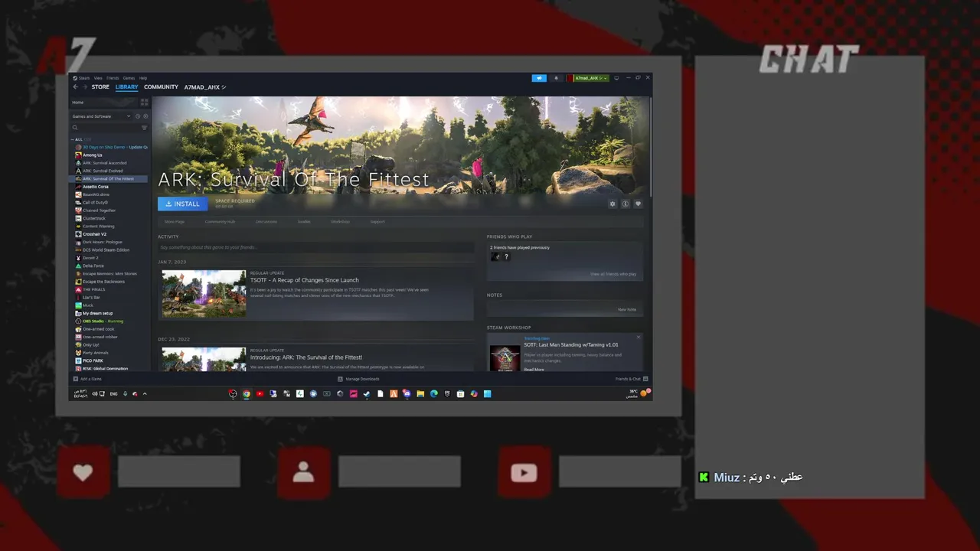Open the Friends menu
Viewport: 980px width, 551px height.
pyautogui.click(x=113, y=78)
